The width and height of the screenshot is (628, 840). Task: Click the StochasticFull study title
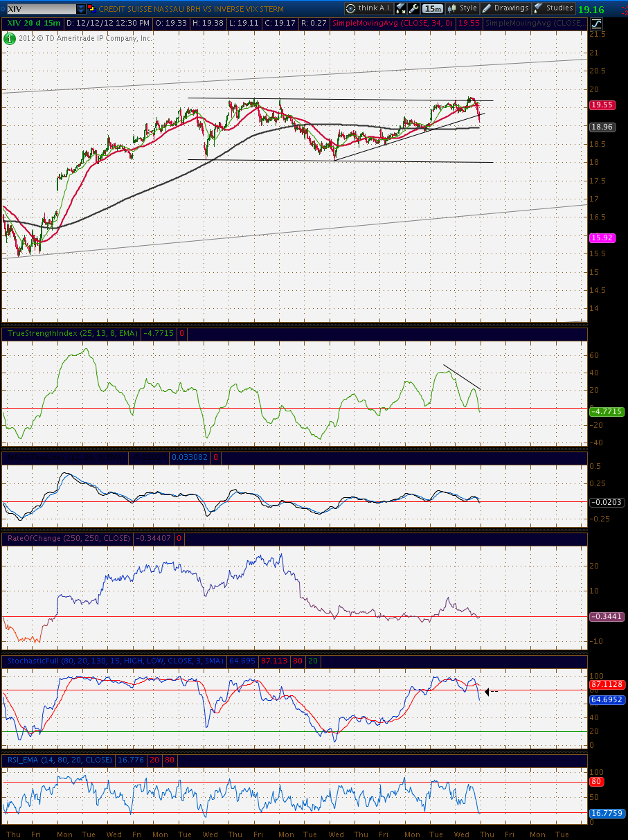tap(115, 661)
